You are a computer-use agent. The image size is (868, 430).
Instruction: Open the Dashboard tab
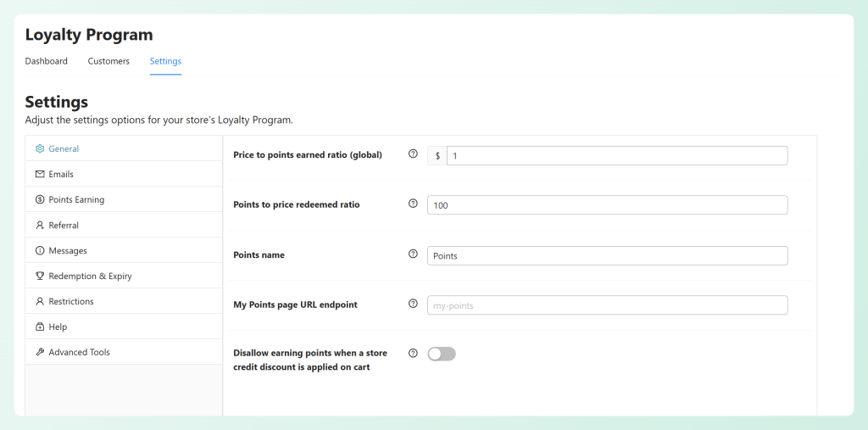tap(47, 61)
